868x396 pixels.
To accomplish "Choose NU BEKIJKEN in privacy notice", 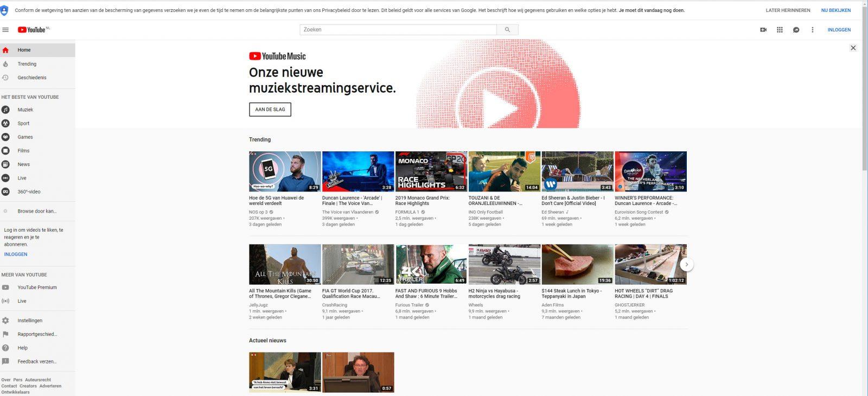I will tap(835, 10).
